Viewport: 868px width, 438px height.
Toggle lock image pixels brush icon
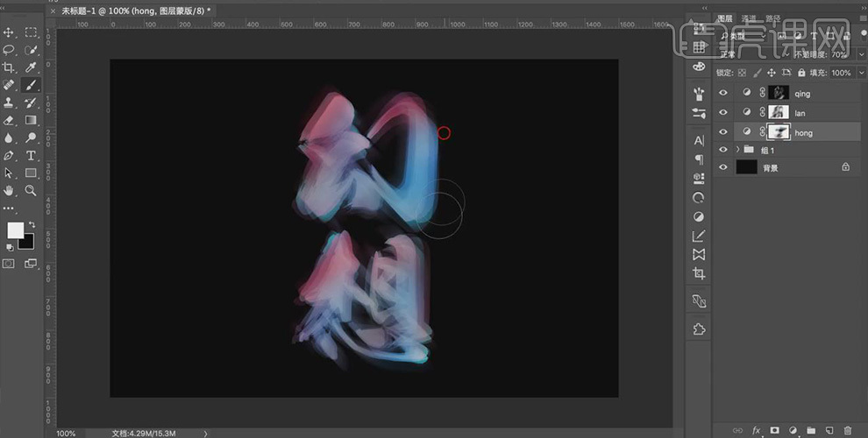click(757, 73)
